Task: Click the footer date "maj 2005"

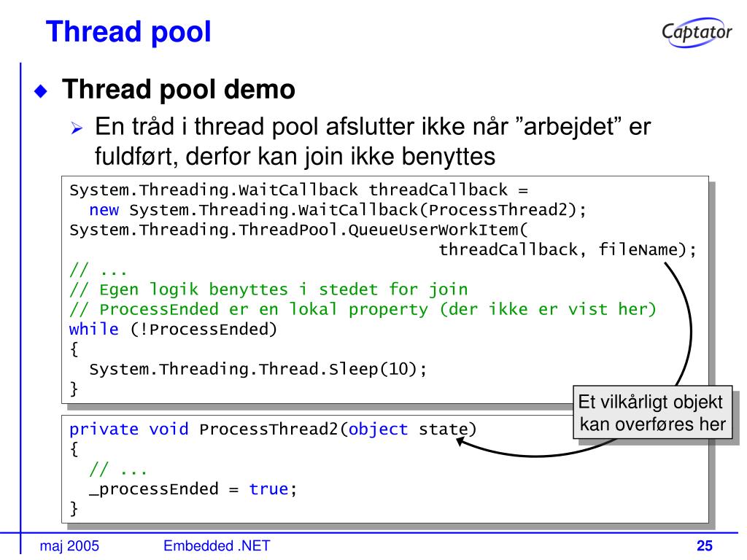Action: click(x=69, y=545)
